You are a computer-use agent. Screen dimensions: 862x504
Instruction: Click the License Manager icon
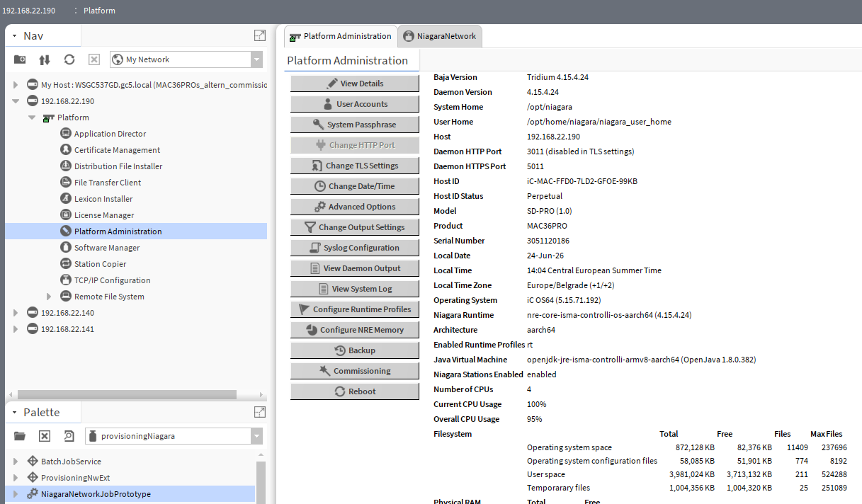click(x=66, y=215)
